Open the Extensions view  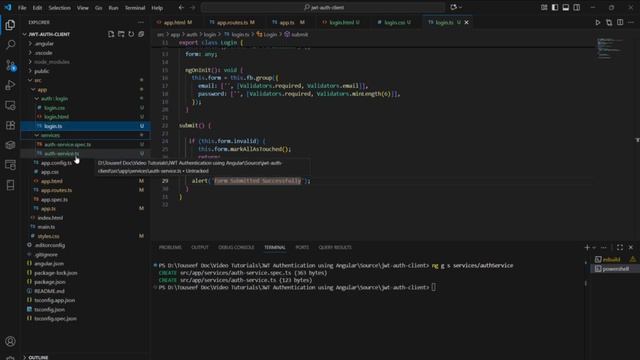[10, 125]
